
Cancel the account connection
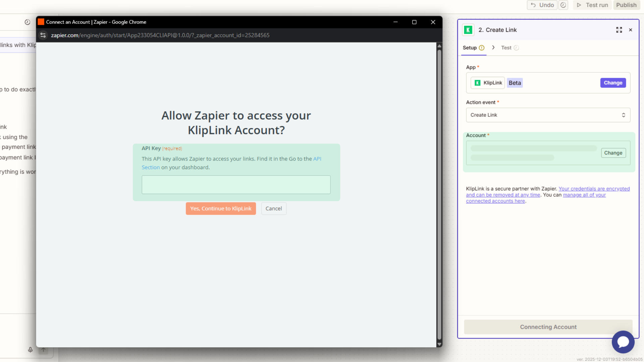coord(274,208)
